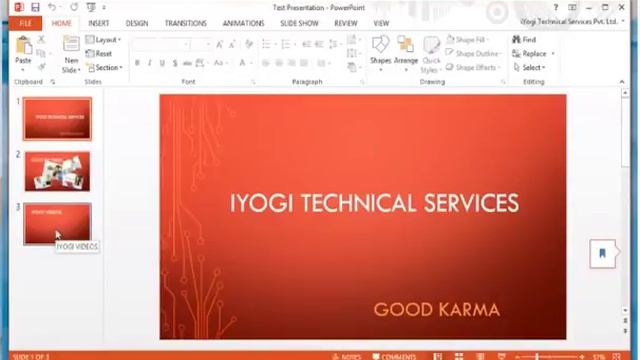Open the Section dropdown
The height and width of the screenshot is (360, 640).
pyautogui.click(x=104, y=67)
